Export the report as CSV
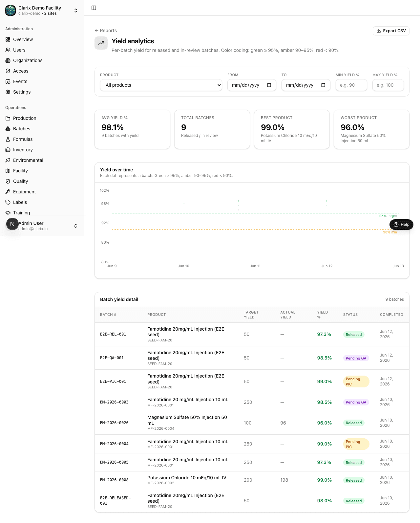This screenshot has width=420, height=523. pyautogui.click(x=391, y=31)
